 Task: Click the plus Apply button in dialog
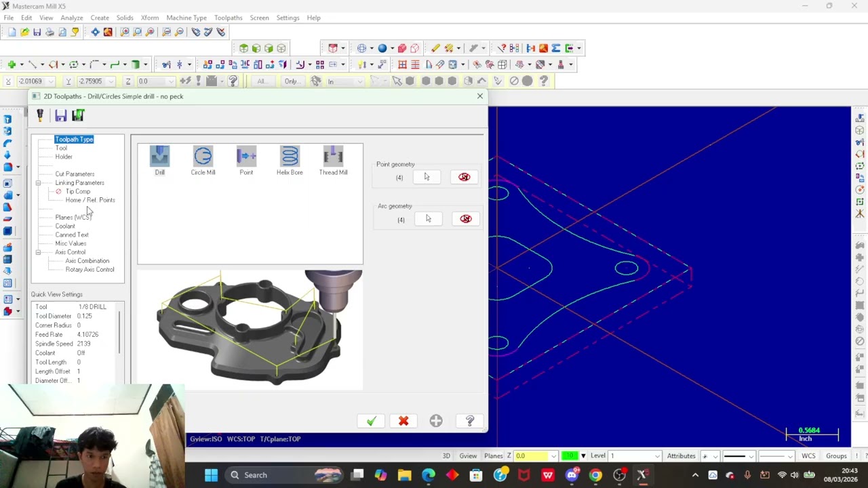tap(436, 422)
